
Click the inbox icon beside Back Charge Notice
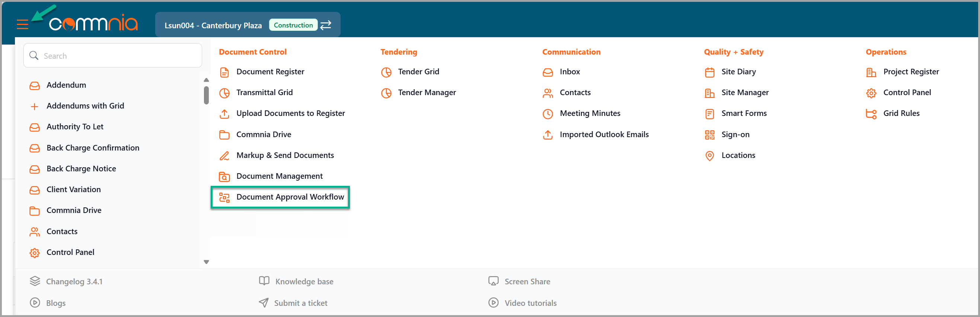point(35,169)
